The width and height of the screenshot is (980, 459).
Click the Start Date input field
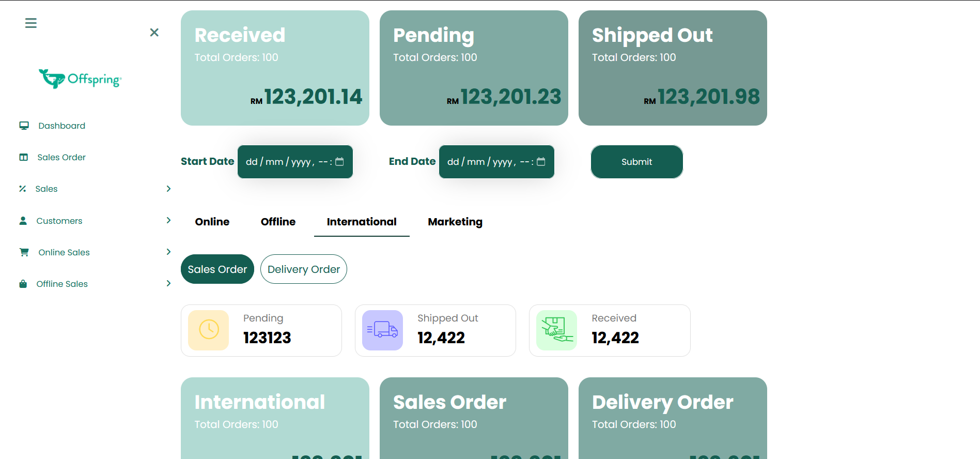[295, 162]
